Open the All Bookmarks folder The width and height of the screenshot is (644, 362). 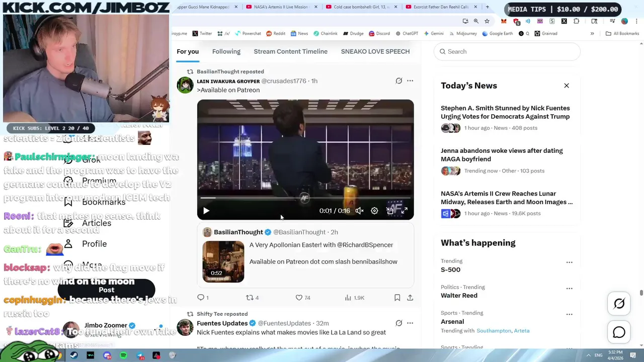(622, 34)
